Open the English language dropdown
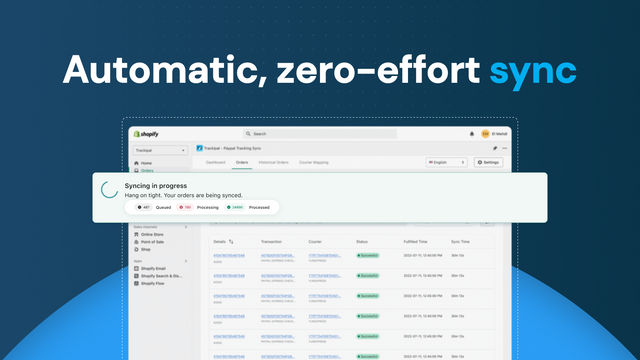Image resolution: width=640 pixels, height=360 pixels. tap(447, 162)
